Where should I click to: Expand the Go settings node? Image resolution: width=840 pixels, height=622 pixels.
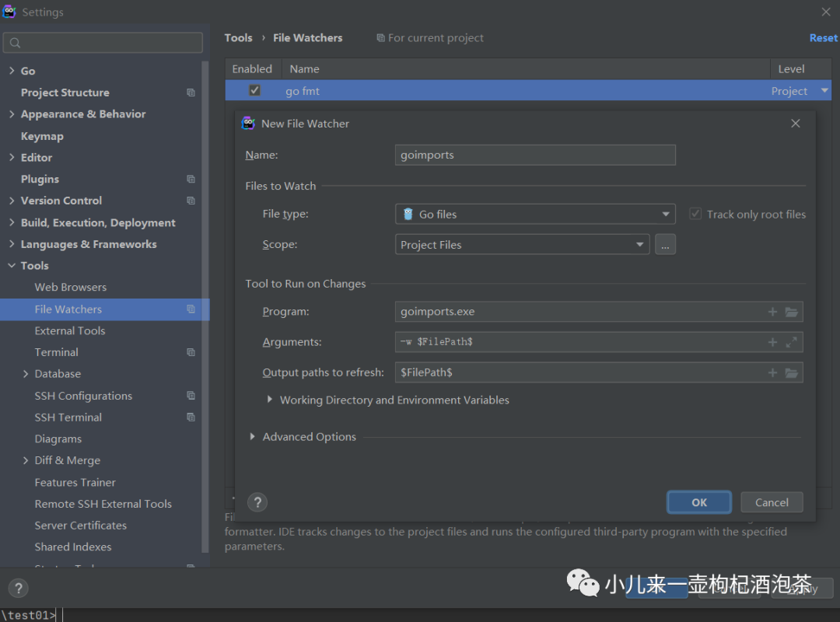[x=12, y=71]
